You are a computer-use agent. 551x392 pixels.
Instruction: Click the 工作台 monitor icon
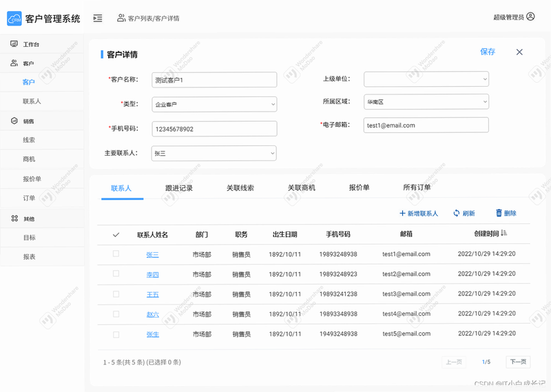pyautogui.click(x=14, y=44)
